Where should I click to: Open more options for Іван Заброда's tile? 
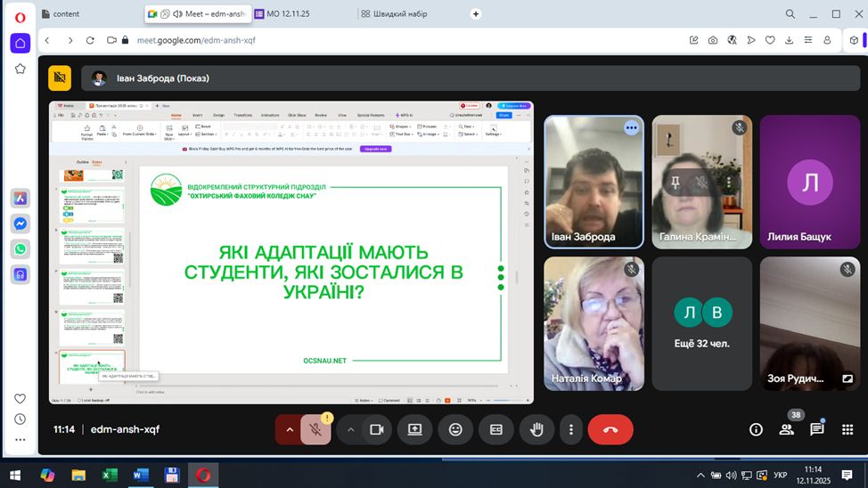(x=631, y=128)
